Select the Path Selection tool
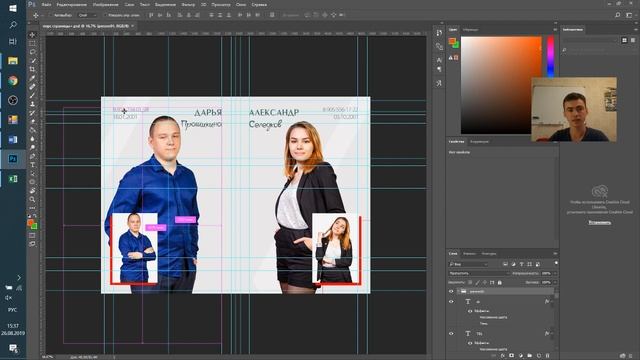Image resolution: width=640 pixels, height=360 pixels. [x=32, y=173]
